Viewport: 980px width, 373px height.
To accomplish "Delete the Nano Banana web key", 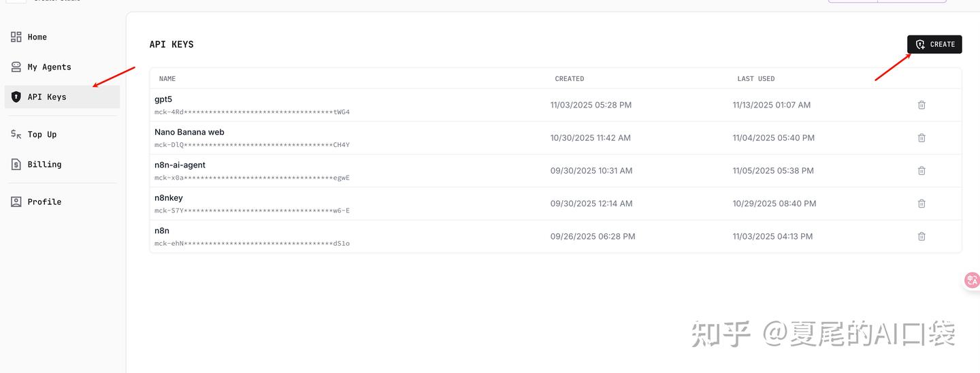I will pyautogui.click(x=921, y=137).
